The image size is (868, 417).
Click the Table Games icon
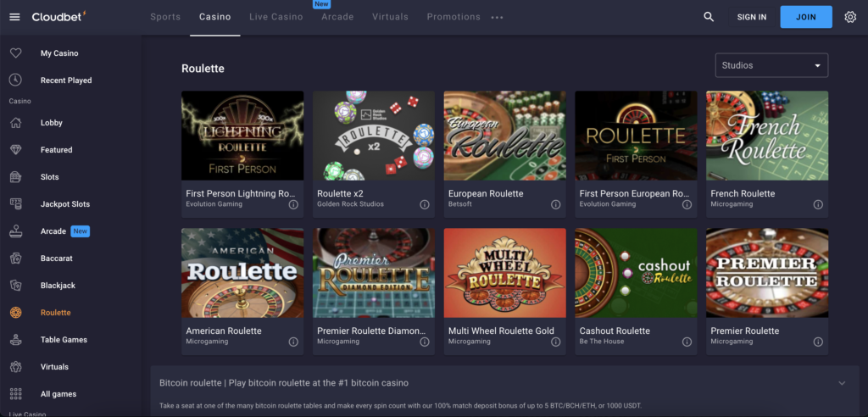pyautogui.click(x=15, y=340)
